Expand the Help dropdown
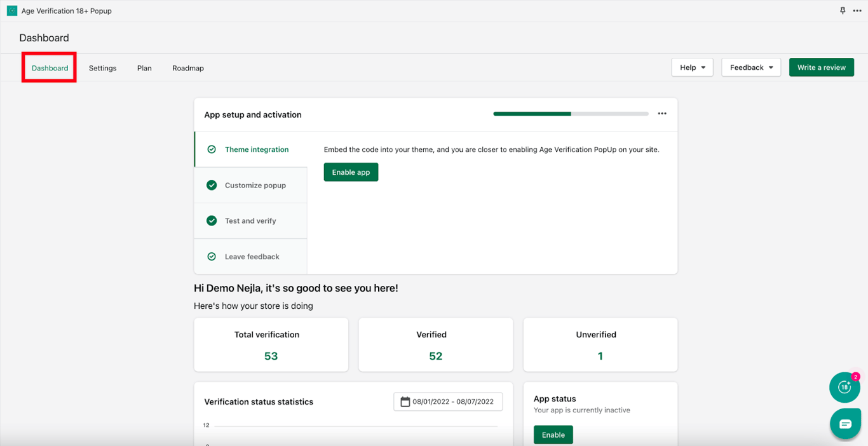Image resolution: width=868 pixels, height=446 pixels. [x=692, y=67]
